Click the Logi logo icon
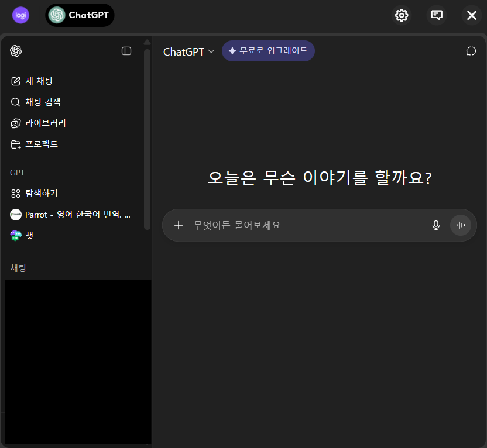The image size is (487, 448). (x=20, y=15)
